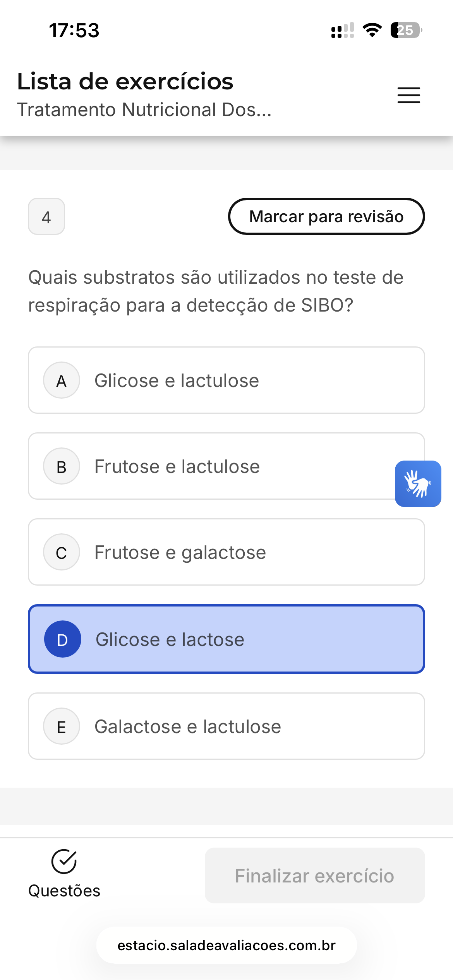Open the Questões navigation tab
The height and width of the screenshot is (980, 453).
click(x=64, y=890)
